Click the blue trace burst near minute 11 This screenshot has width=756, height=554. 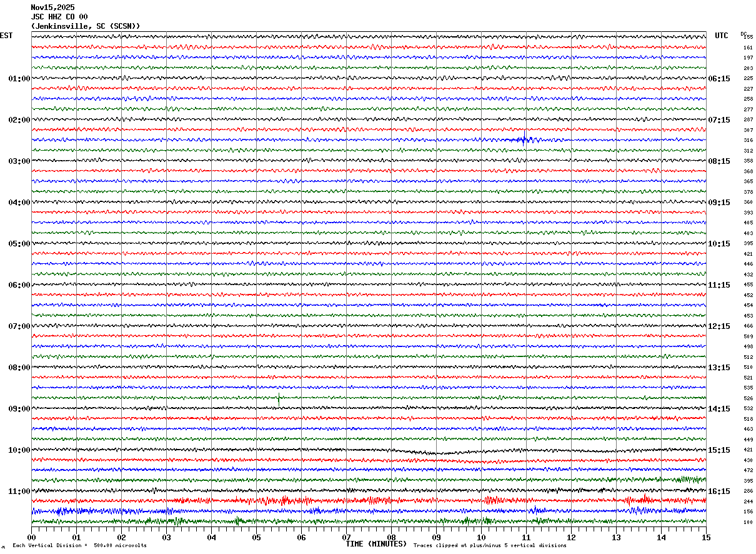tap(525, 139)
